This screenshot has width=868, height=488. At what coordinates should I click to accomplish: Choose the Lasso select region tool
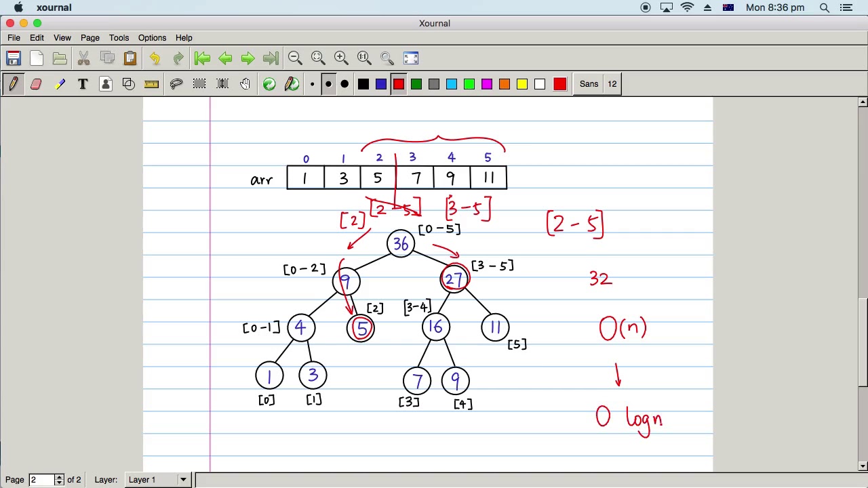[x=176, y=84]
